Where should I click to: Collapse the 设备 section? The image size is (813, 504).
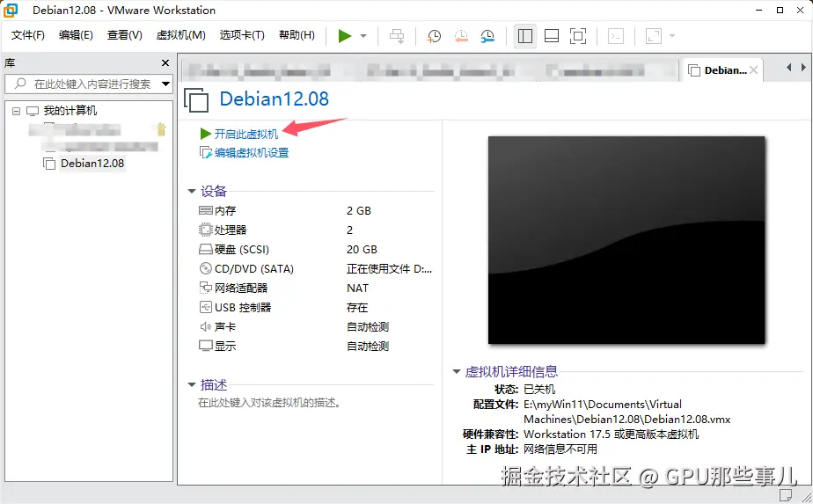pyautogui.click(x=191, y=192)
